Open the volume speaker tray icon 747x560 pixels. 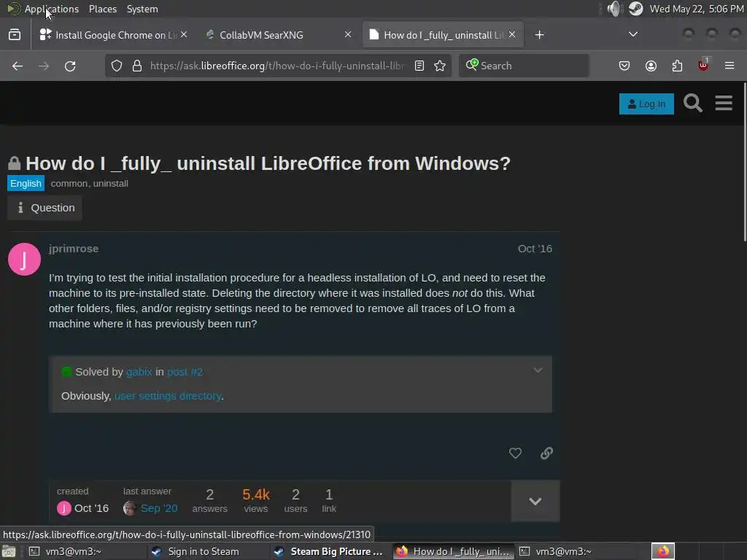[x=614, y=9]
